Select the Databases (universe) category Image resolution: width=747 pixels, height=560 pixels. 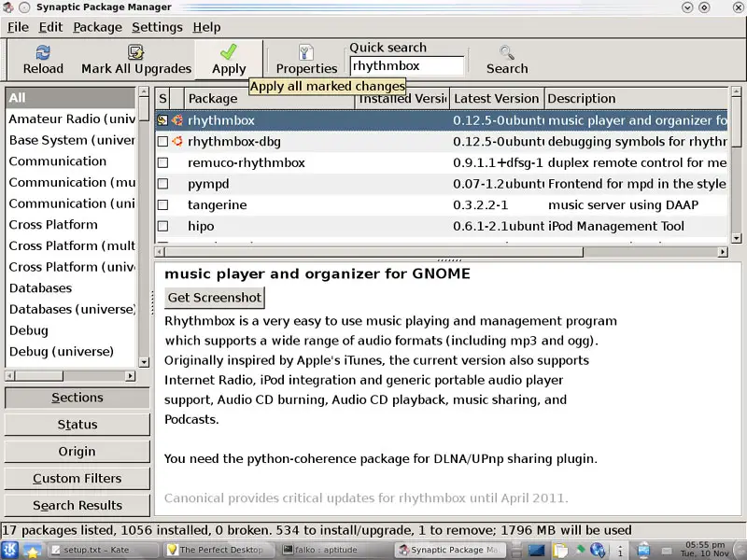pos(71,309)
